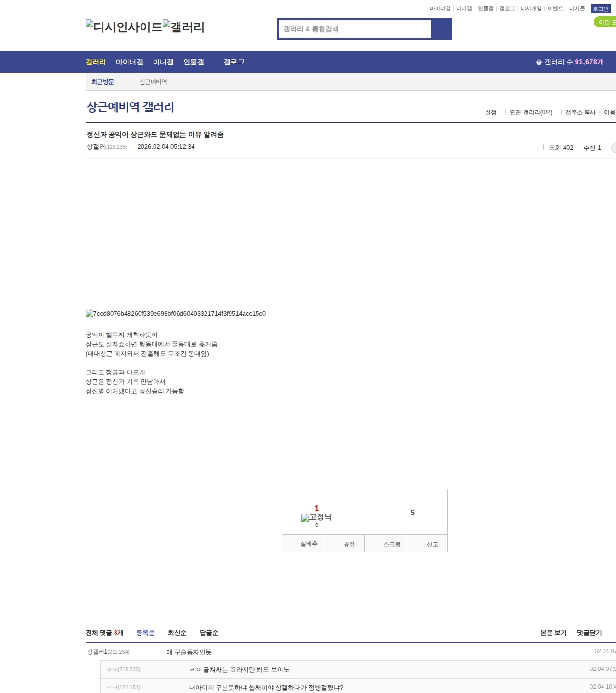
Task: Sort comments by 답글순
Action: [x=209, y=633]
